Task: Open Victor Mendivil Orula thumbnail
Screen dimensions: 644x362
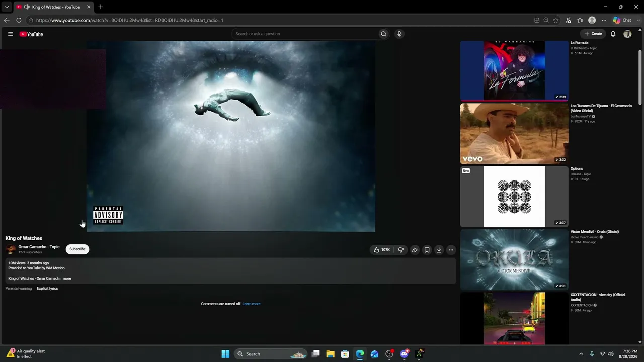Action: click(x=514, y=260)
